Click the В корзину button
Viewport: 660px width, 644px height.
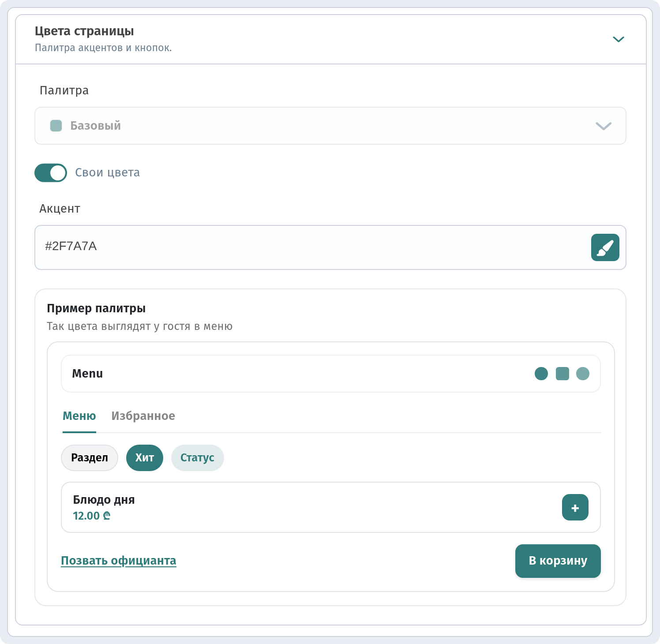coord(558,561)
